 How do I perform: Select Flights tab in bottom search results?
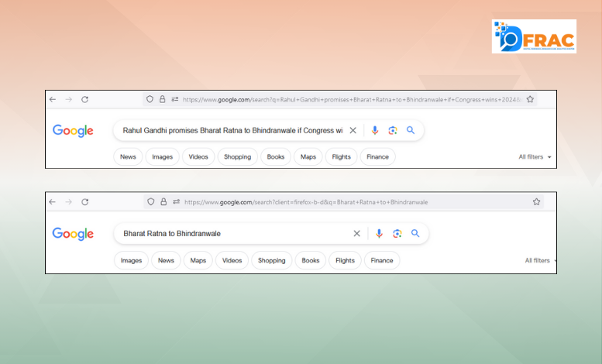tap(345, 260)
